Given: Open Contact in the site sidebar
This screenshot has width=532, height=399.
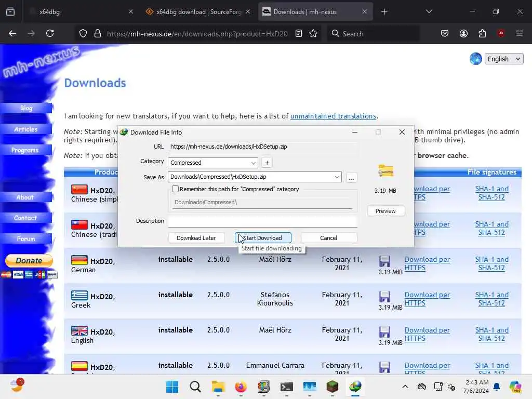Looking at the screenshot, I should 26,218.
